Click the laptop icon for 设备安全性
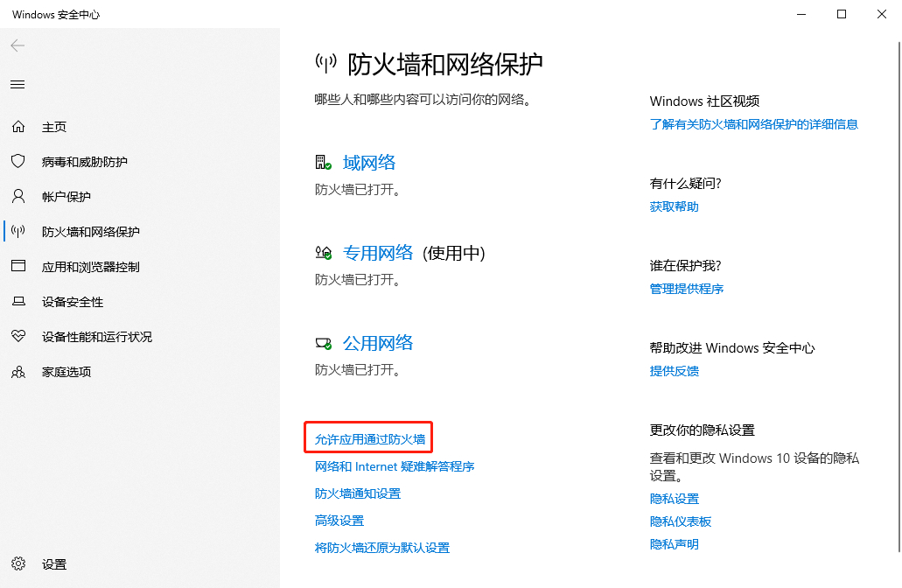Screen dimensions: 902x588 tap(18, 301)
